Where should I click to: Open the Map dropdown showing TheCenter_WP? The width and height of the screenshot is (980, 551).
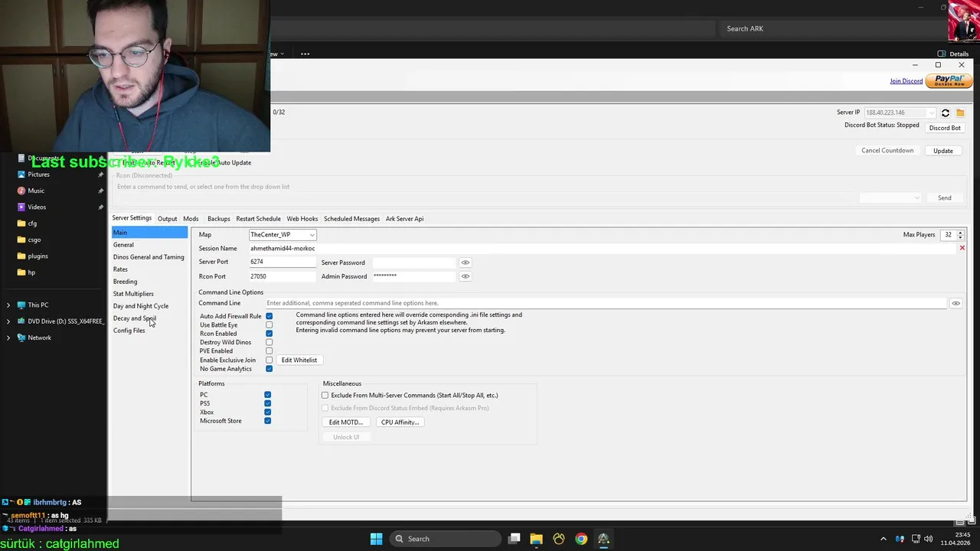(282, 235)
